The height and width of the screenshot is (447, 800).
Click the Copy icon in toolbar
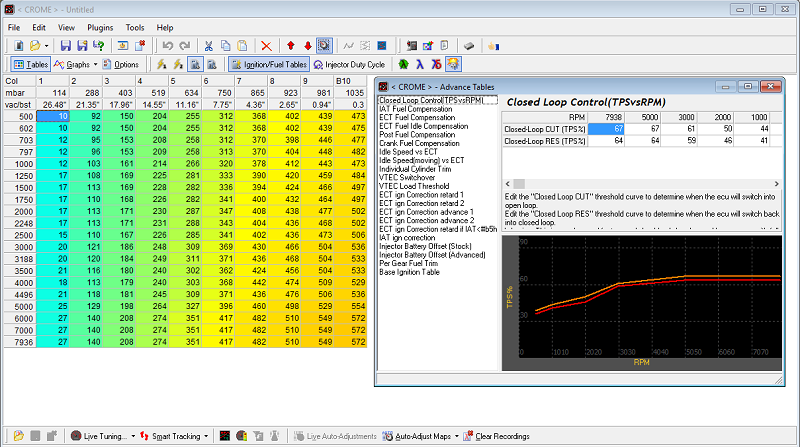(x=225, y=46)
